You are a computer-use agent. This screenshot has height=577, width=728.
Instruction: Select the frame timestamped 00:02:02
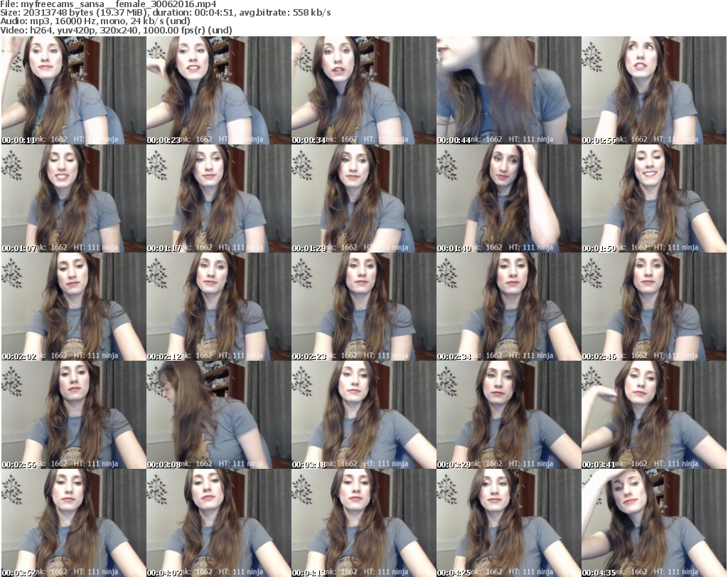coord(73,307)
